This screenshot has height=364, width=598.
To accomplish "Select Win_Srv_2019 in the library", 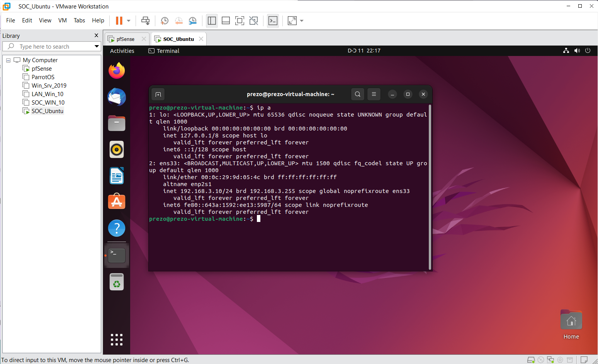I will (x=49, y=86).
